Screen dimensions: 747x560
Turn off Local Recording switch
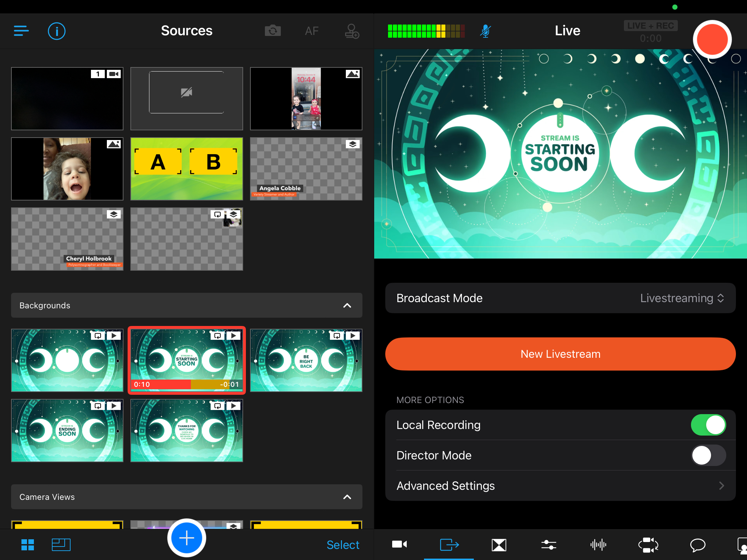[x=708, y=425]
